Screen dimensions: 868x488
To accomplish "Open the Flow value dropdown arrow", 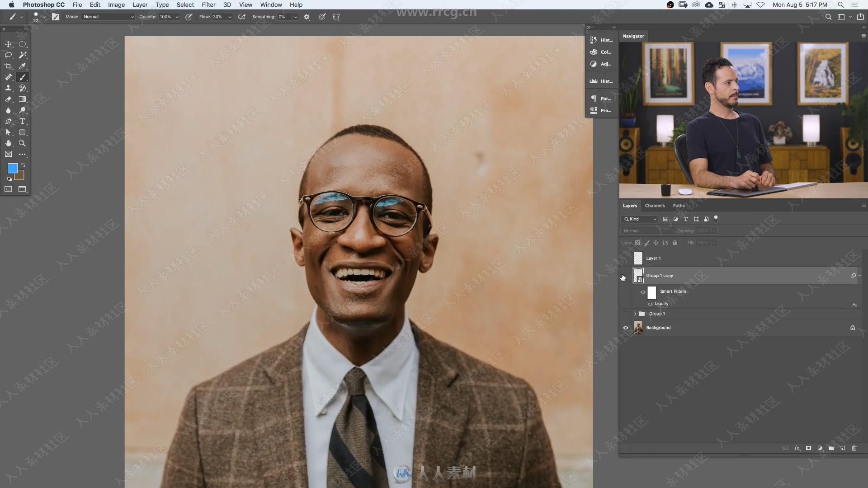I will click(230, 17).
